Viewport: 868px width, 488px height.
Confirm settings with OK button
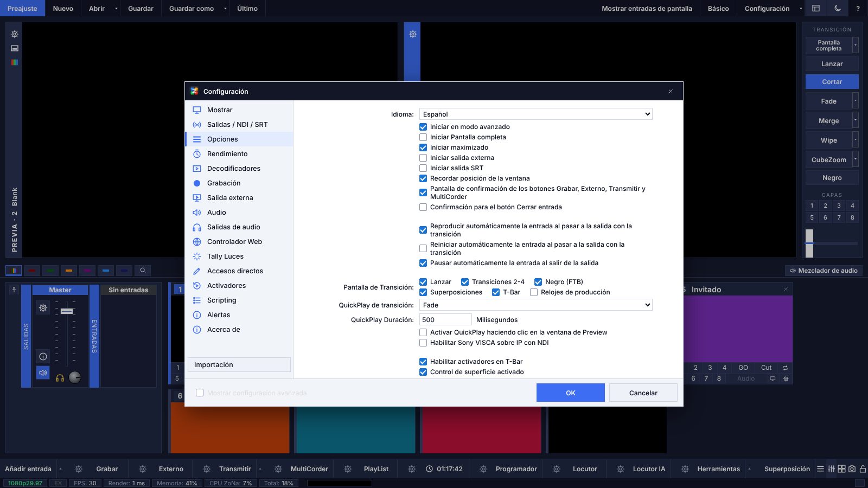571,393
